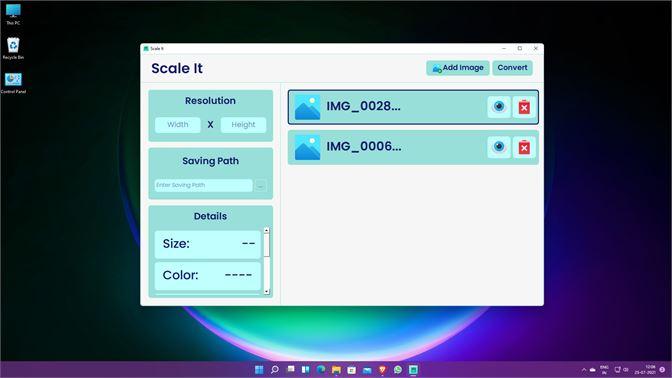Open the Recycle Bin desktop icon
Image resolution: width=672 pixels, height=378 pixels.
coord(13,48)
